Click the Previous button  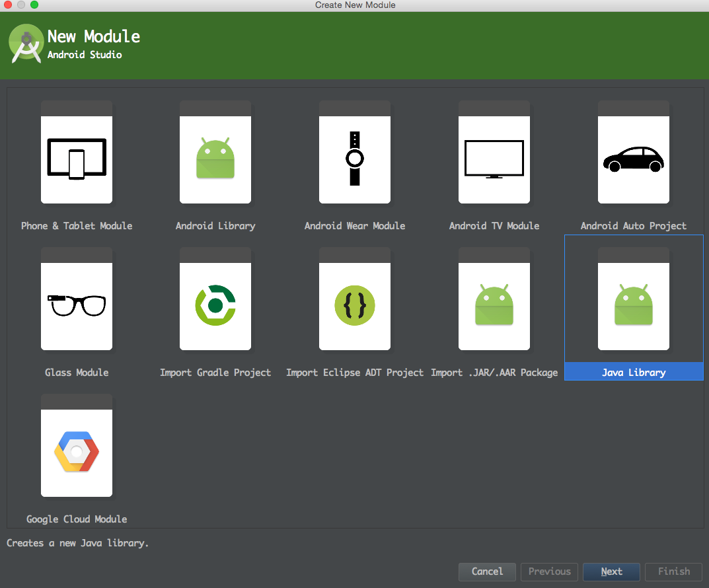coord(549,571)
